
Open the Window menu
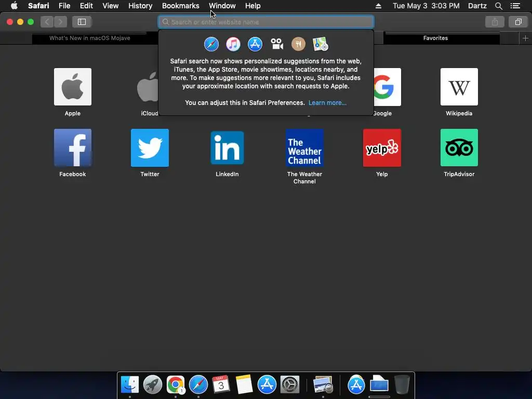222,6
